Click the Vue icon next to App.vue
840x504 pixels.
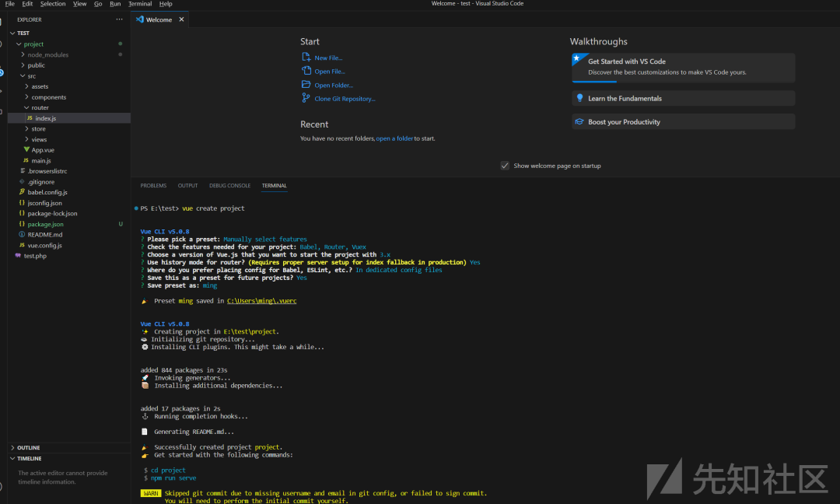[26, 149]
